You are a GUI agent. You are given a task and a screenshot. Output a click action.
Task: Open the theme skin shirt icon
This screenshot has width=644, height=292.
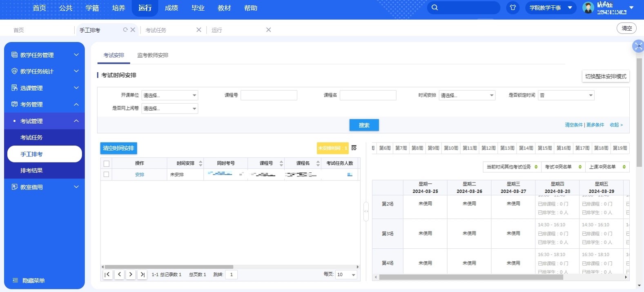click(513, 7)
